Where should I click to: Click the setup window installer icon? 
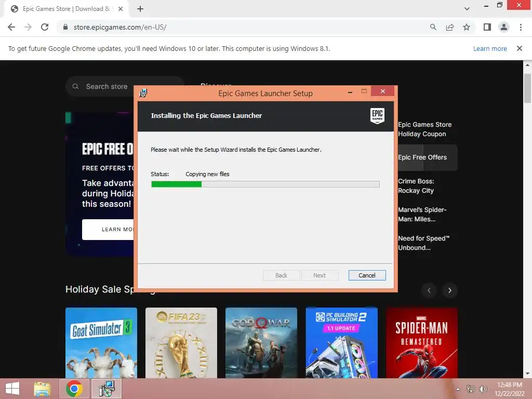click(x=143, y=93)
